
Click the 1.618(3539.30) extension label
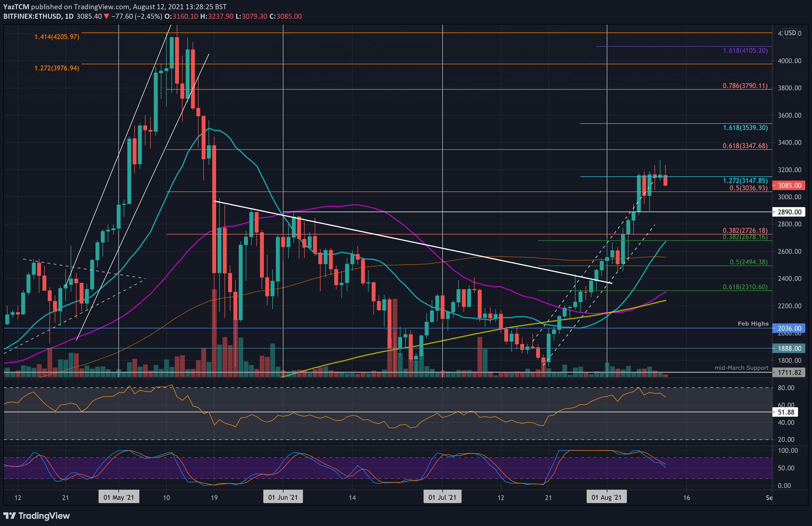coord(745,127)
